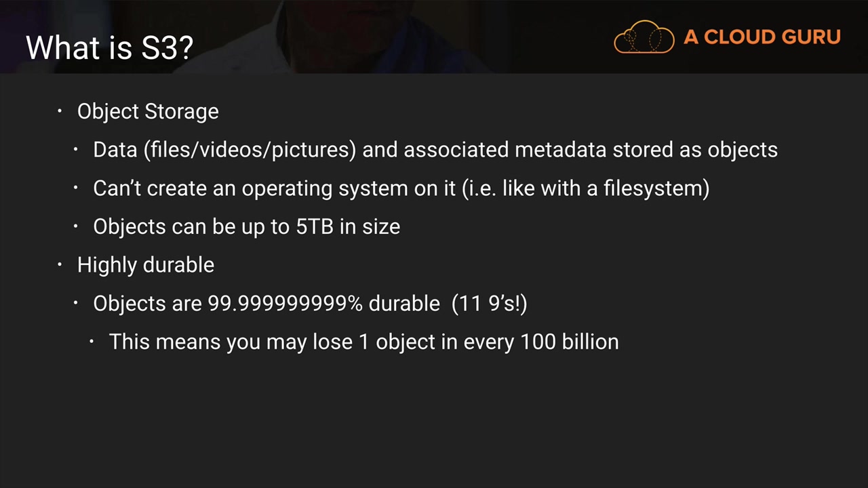
Task: Click the "A CLOUD GURU" brand text
Action: pos(762,37)
